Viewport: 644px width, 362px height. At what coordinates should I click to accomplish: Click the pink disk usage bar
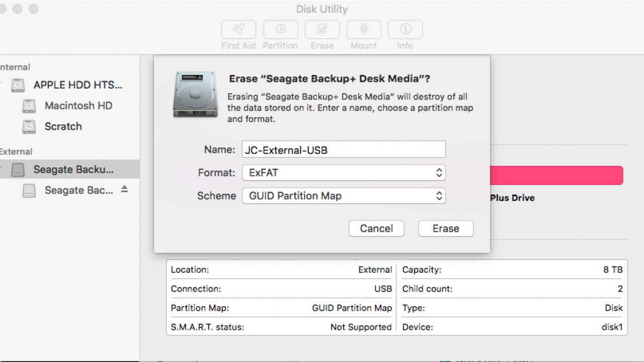(x=556, y=175)
